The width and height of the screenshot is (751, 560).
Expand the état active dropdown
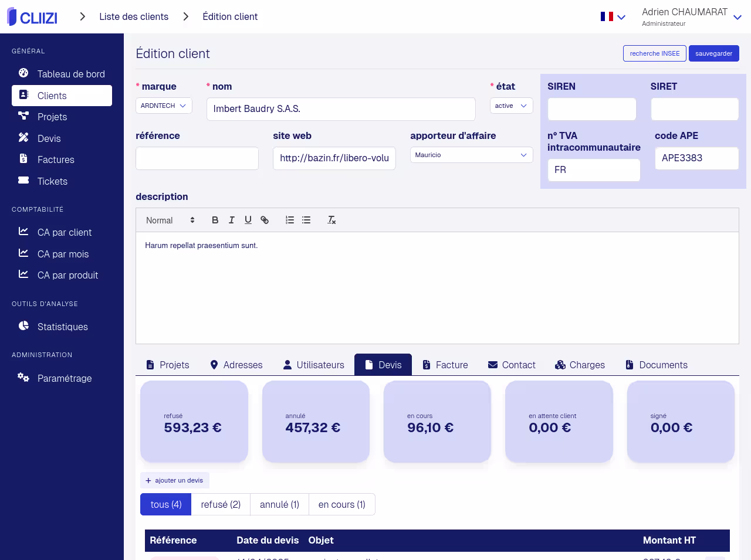tap(511, 106)
